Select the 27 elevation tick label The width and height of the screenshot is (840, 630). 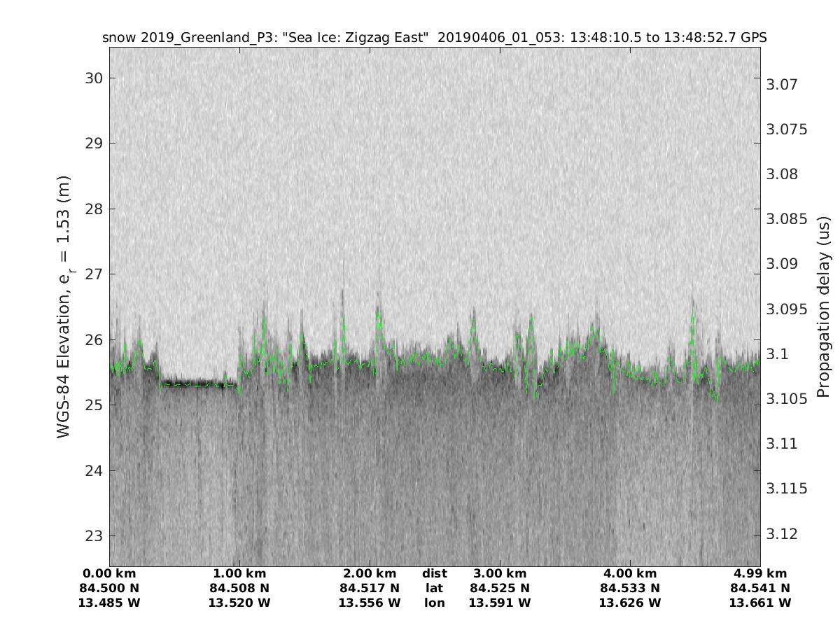point(94,274)
